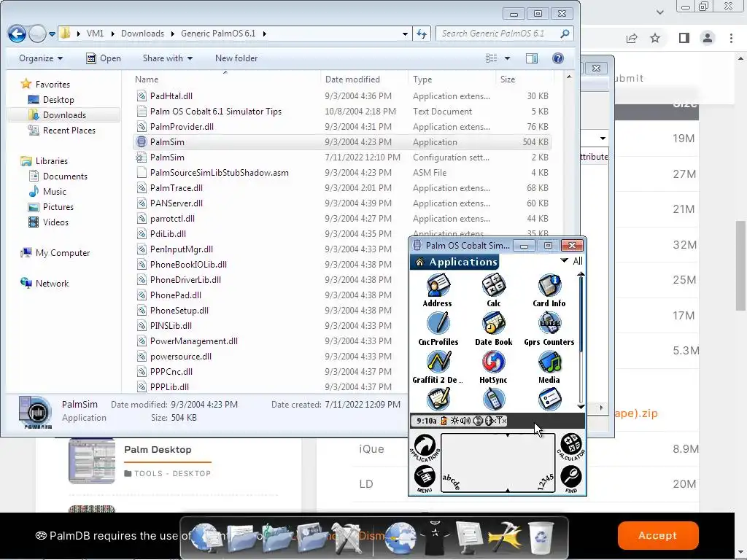Screen dimensions: 747x560
Task: Accept the PalmDB cookie notice
Action: click(x=658, y=535)
